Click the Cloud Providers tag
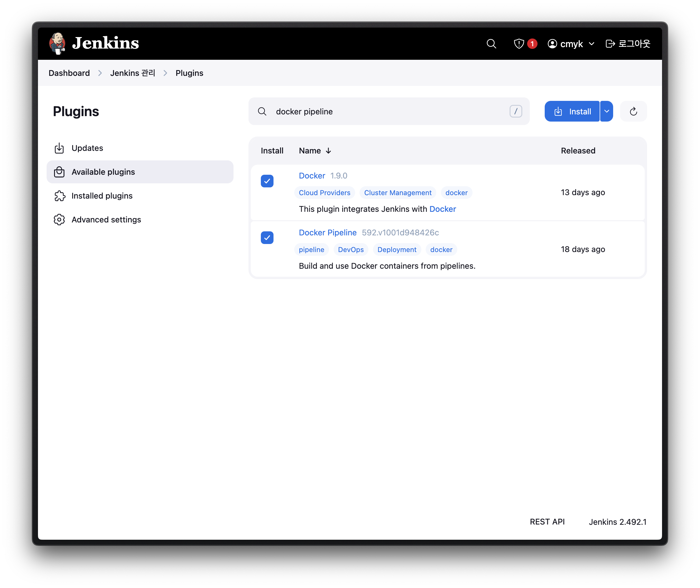 tap(324, 193)
